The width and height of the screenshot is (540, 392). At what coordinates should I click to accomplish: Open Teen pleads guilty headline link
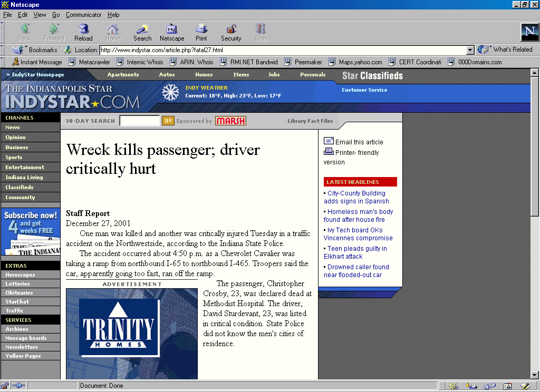click(355, 252)
